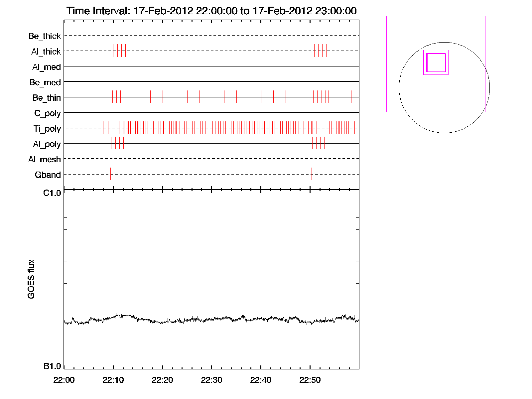
Task: Click the red Gband marker near 22:09
Action: pos(110,174)
